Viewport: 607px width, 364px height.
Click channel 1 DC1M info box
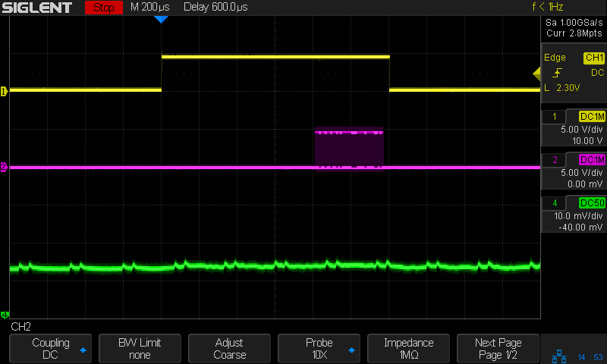click(573, 129)
